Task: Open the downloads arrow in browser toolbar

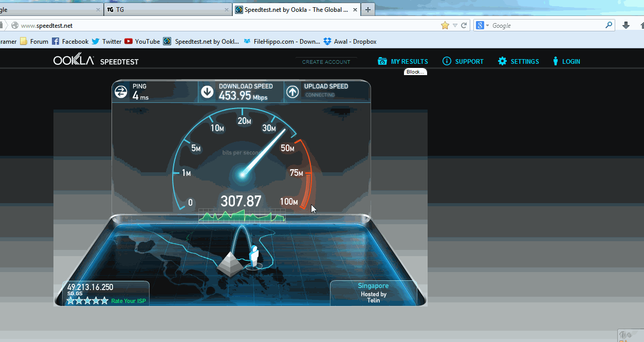Action: click(626, 25)
